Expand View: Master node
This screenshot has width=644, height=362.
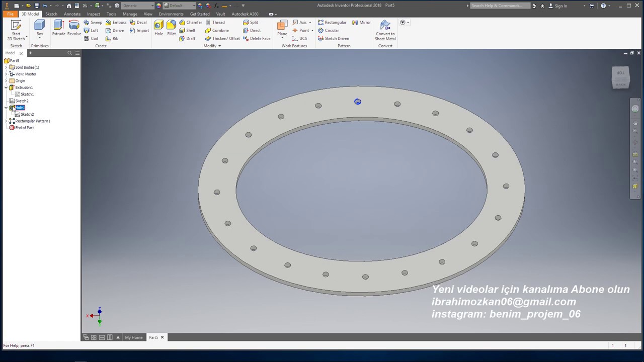tap(6, 74)
